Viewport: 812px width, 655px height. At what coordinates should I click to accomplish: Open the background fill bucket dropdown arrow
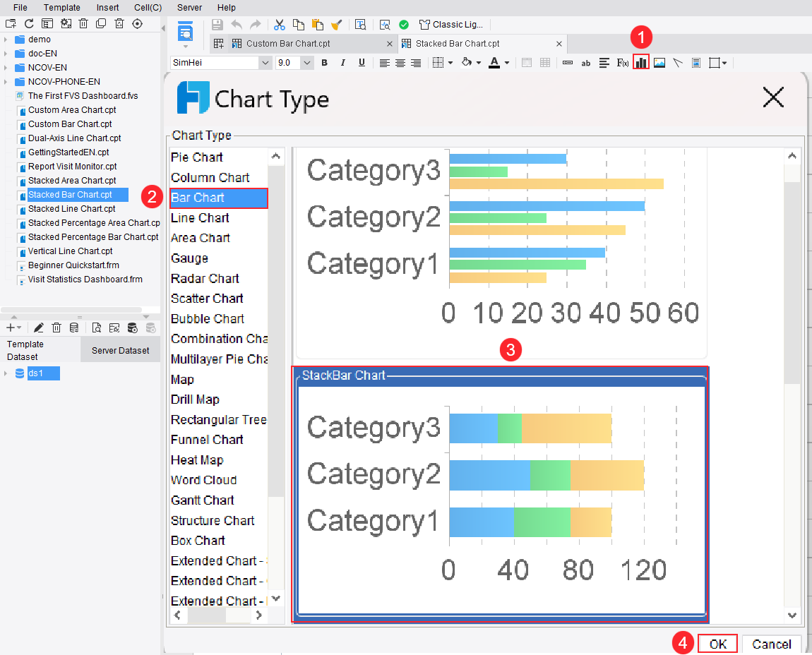(479, 63)
